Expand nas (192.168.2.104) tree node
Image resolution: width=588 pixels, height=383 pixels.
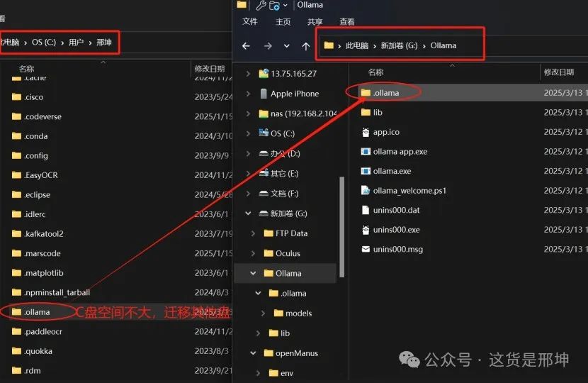coord(248,113)
